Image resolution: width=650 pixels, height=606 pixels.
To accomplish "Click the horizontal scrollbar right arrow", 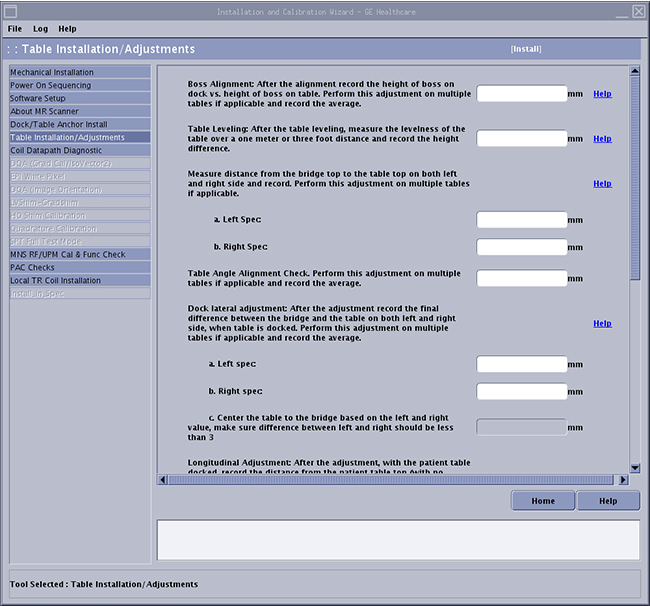I will [623, 480].
